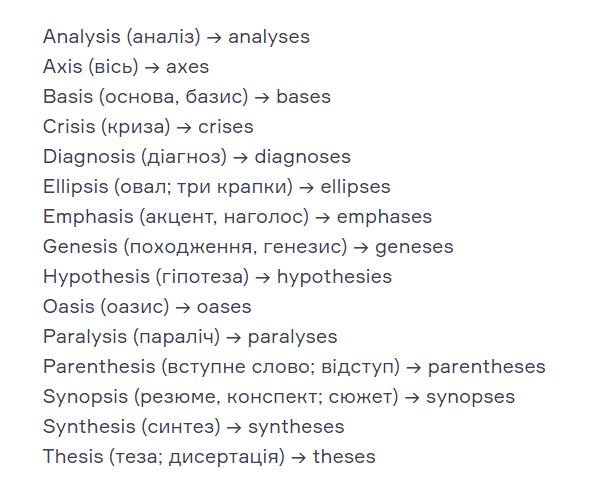
Task: Click the plural 'geneses'
Action: tap(414, 248)
